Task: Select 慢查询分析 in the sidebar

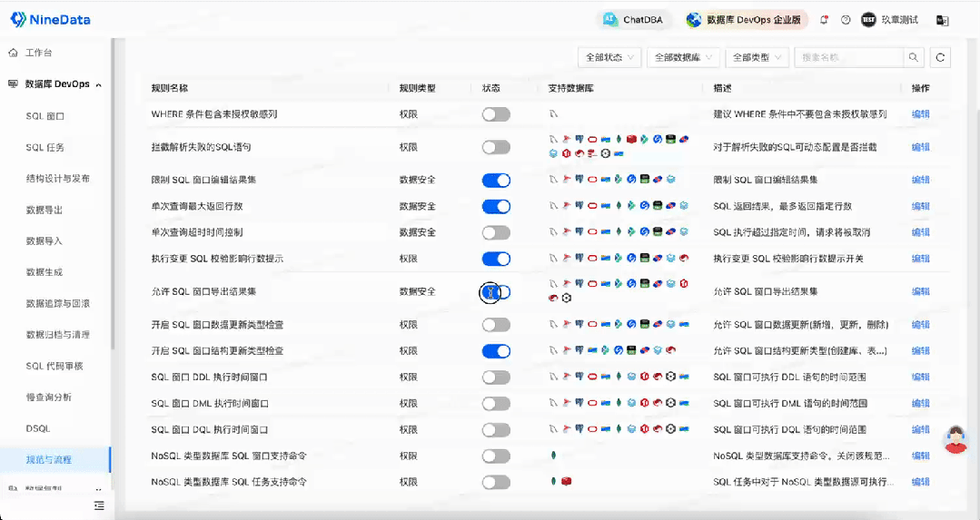Action: (x=49, y=397)
